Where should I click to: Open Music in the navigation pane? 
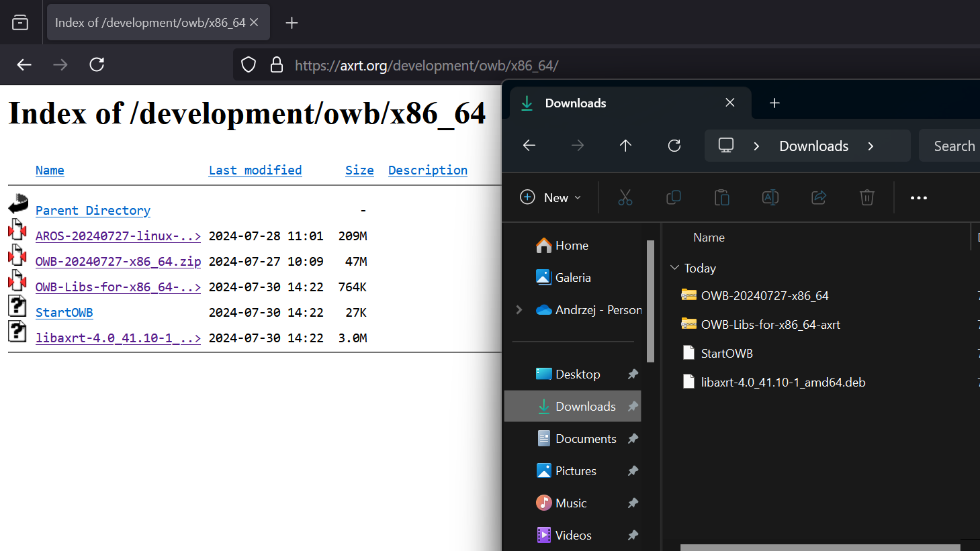tap(572, 503)
